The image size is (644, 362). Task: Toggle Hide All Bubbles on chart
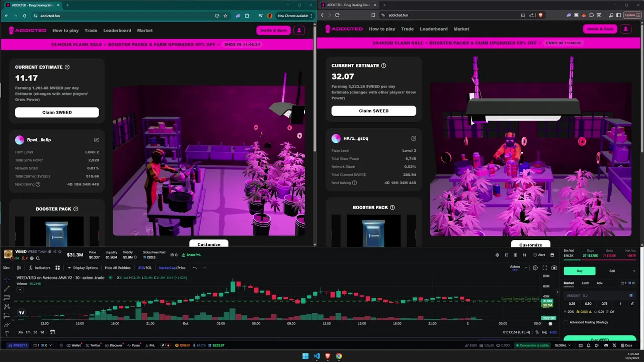coord(118,268)
